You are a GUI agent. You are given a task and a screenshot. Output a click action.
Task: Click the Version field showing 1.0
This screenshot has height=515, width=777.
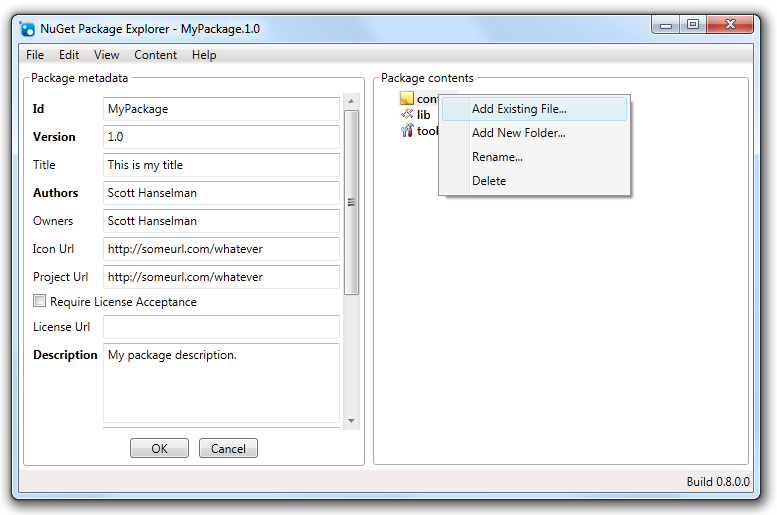coord(221,137)
